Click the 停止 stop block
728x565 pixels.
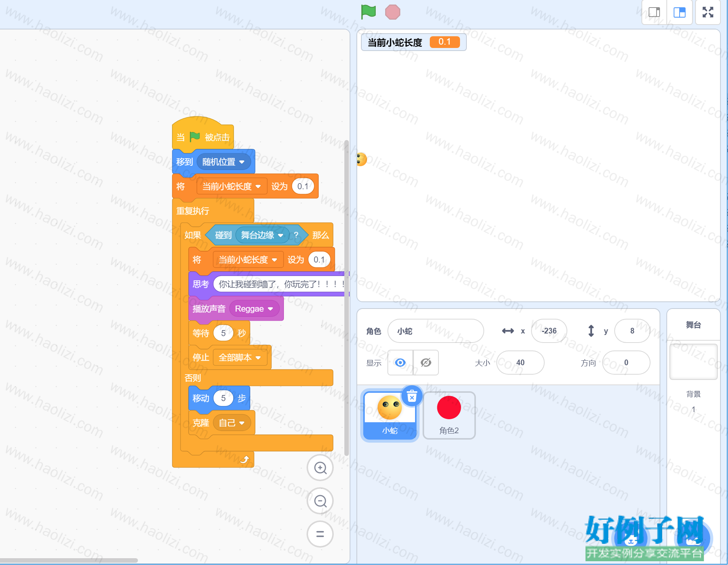(x=201, y=358)
